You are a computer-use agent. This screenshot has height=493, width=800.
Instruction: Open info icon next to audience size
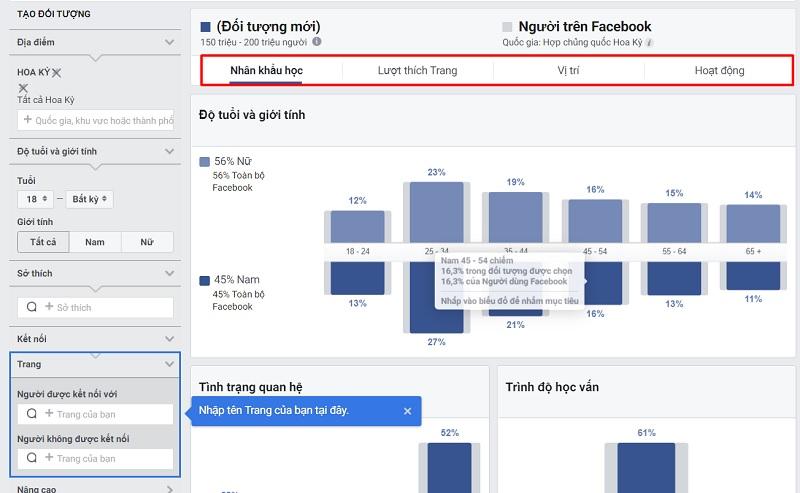(x=317, y=41)
